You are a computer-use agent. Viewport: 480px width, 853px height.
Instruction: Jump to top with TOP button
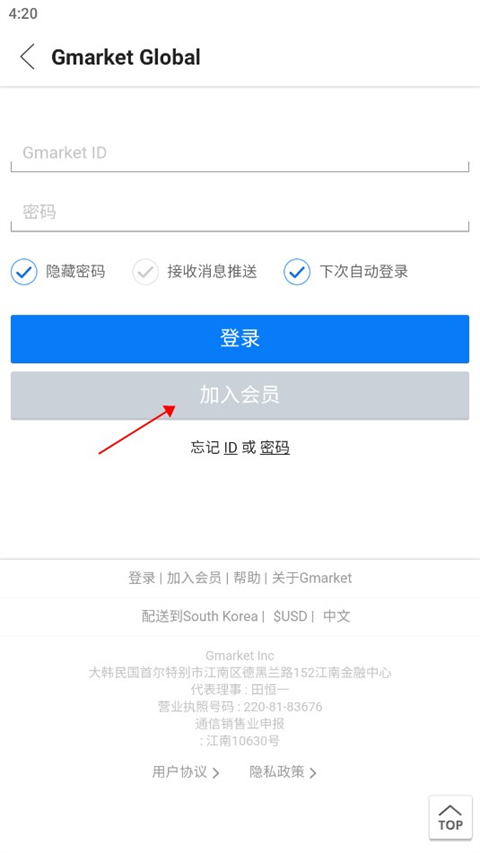tap(450, 818)
